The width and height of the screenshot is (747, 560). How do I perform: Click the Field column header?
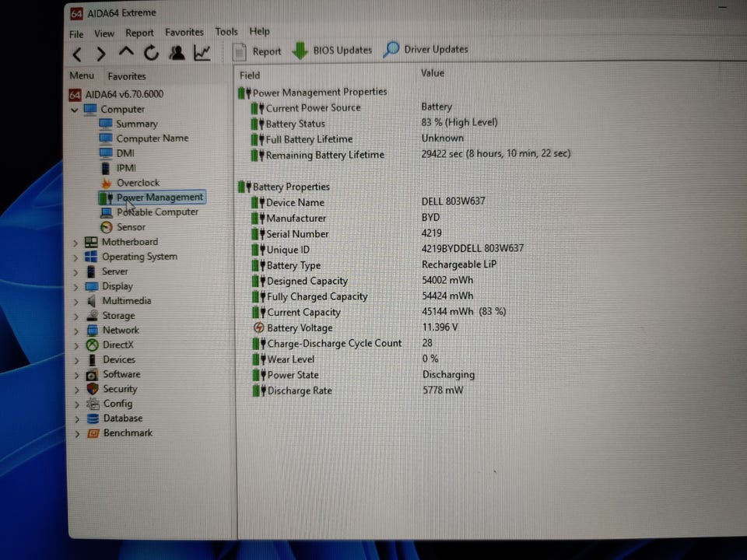click(x=250, y=75)
